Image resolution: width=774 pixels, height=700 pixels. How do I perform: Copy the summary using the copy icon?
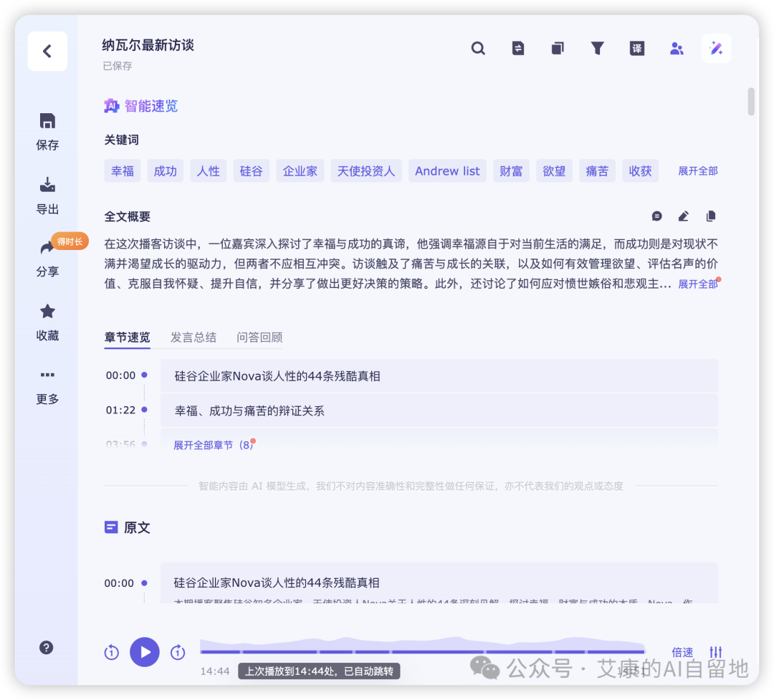[711, 216]
